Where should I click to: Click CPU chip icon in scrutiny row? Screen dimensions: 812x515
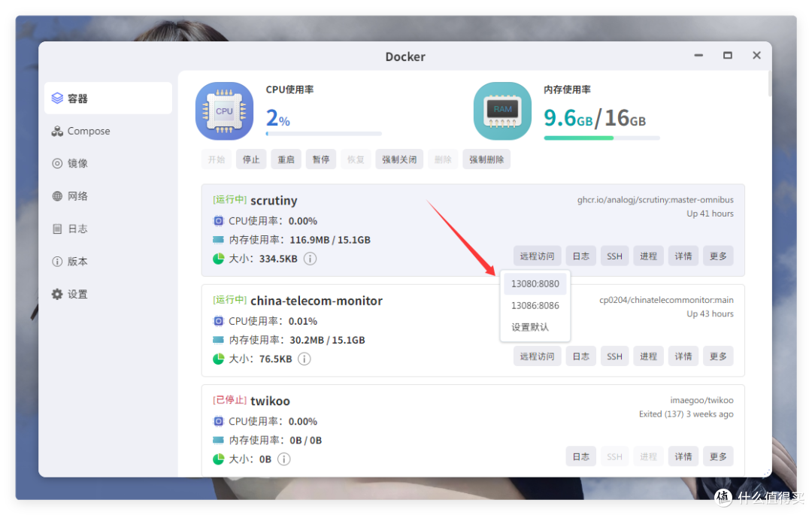[219, 221]
